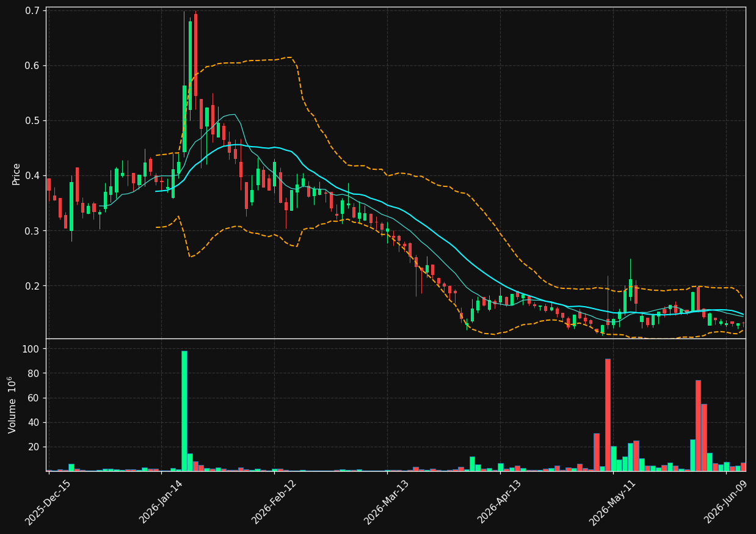The height and width of the screenshot is (534, 756).
Task: Click the 2026-Feb-12 date label
Action: (274, 502)
